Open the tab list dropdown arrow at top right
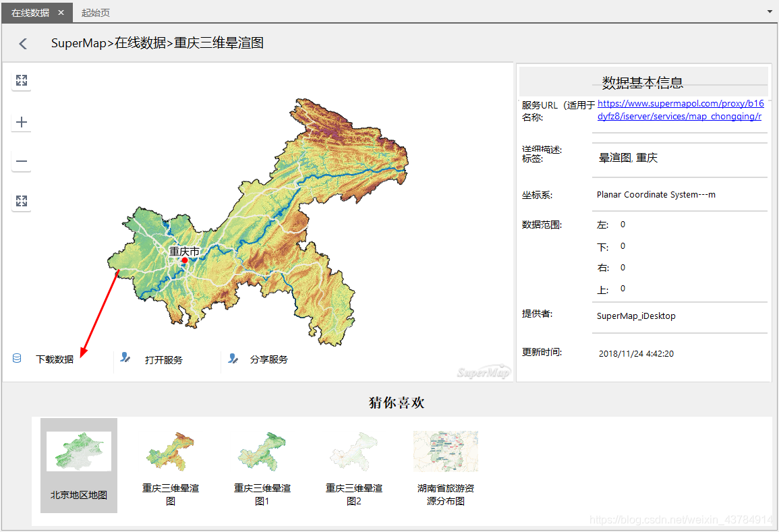The height and width of the screenshot is (532, 779). tap(770, 11)
